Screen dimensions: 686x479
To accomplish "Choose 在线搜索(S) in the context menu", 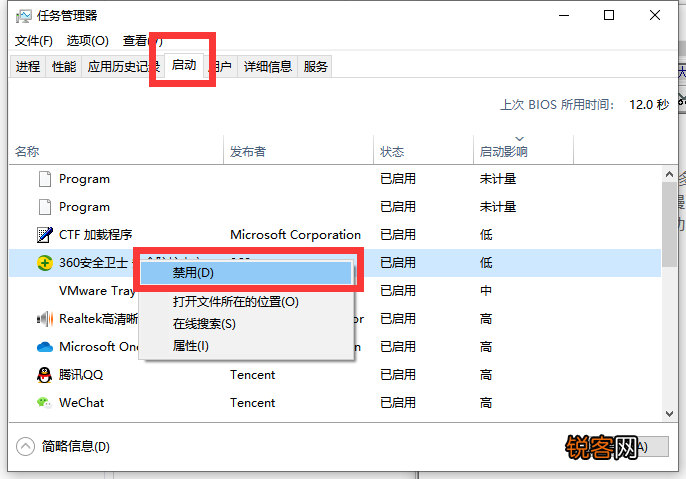I will [246, 324].
